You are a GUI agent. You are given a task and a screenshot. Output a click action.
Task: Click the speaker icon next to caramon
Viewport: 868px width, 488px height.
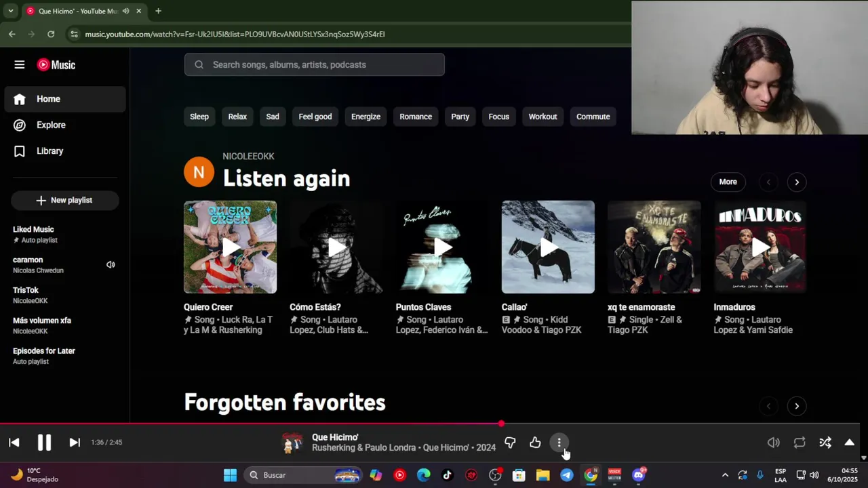pos(111,265)
